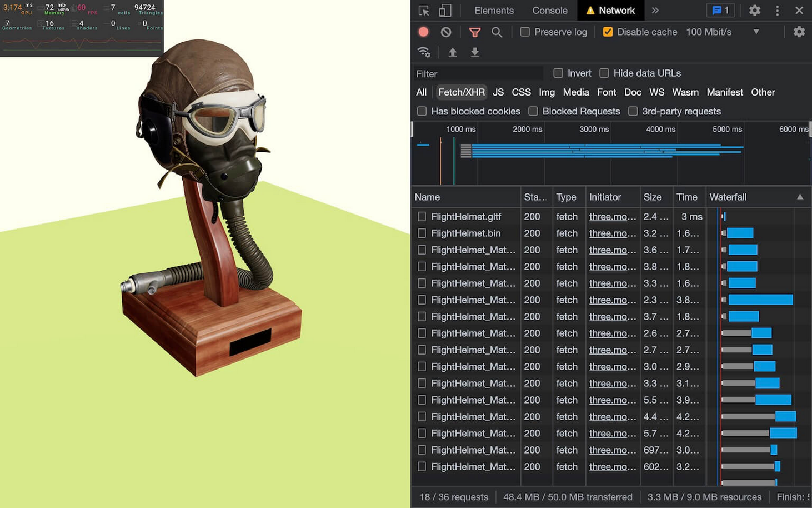Select the FlightHelmet.gltf request name
The width and height of the screenshot is (812, 508).
(466, 217)
